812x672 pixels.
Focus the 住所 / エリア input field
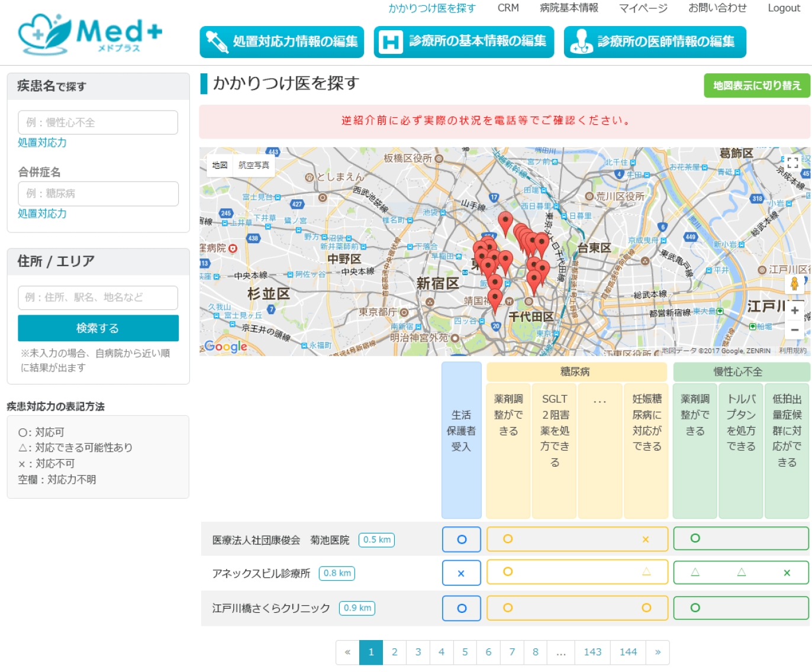[98, 298]
